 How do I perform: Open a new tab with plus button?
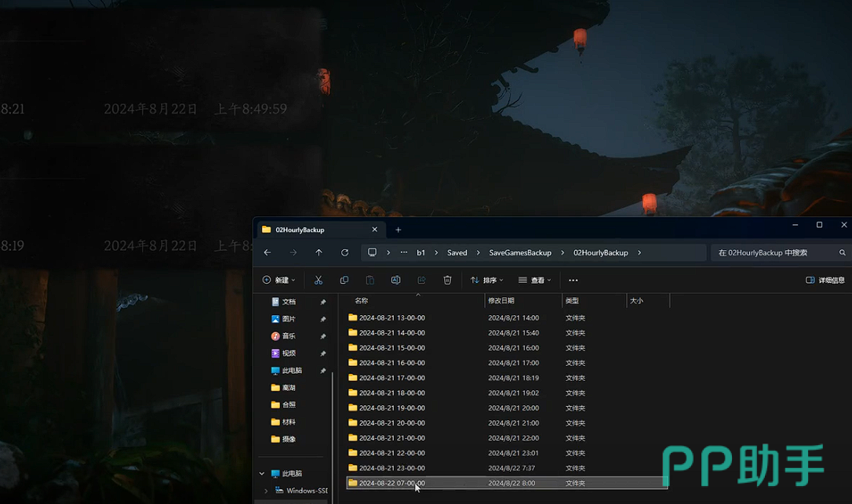pos(398,230)
